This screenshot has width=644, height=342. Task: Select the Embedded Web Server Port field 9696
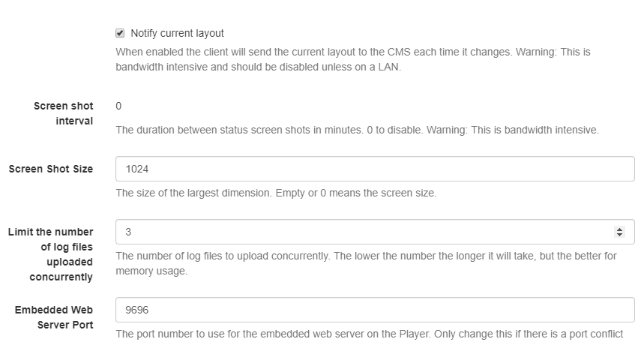375,310
